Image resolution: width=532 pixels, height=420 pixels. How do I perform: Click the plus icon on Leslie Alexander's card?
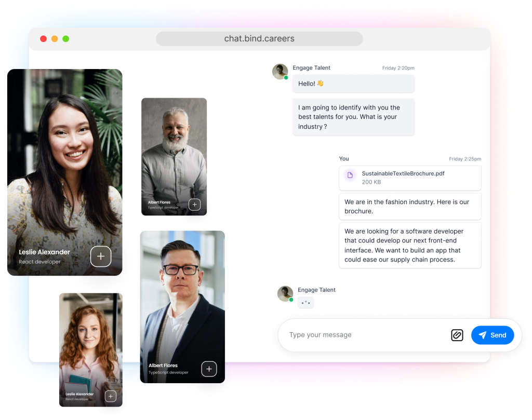[x=101, y=256]
